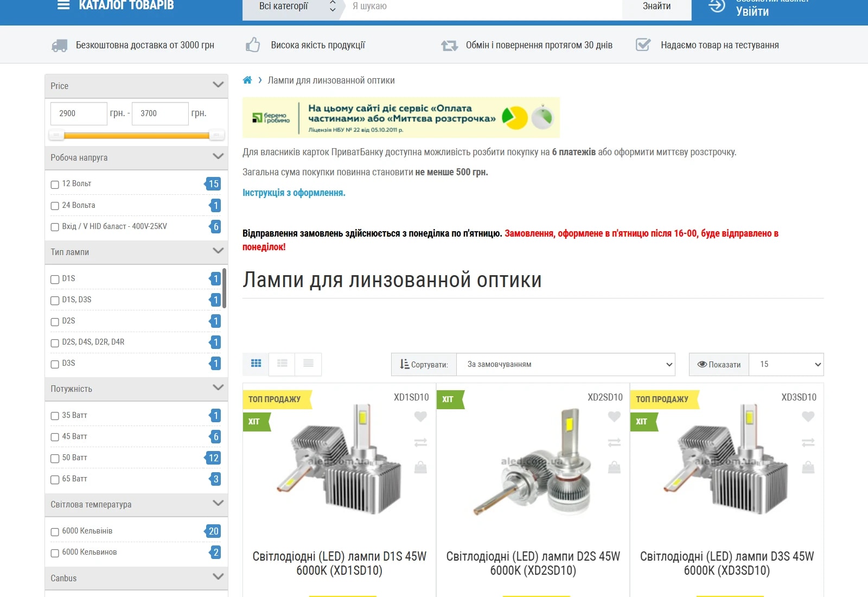Switch to list view layout

282,363
